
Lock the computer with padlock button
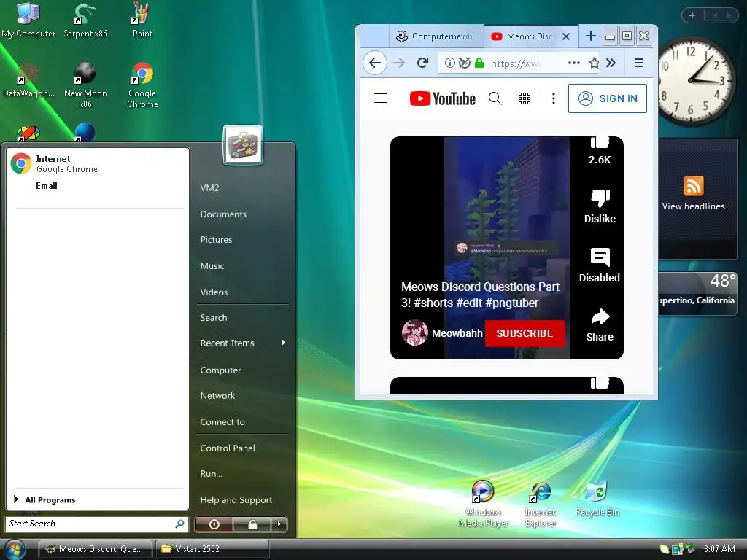(252, 524)
